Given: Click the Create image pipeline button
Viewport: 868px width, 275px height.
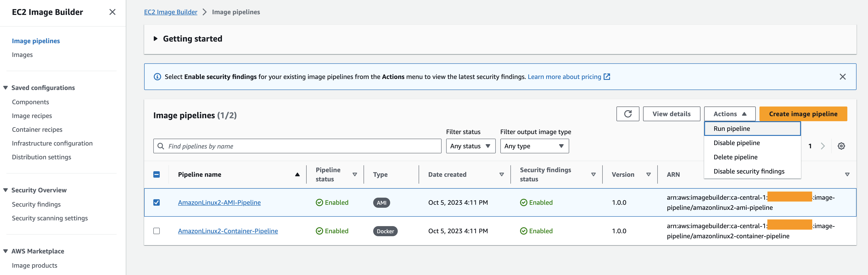Looking at the screenshot, I should [803, 114].
